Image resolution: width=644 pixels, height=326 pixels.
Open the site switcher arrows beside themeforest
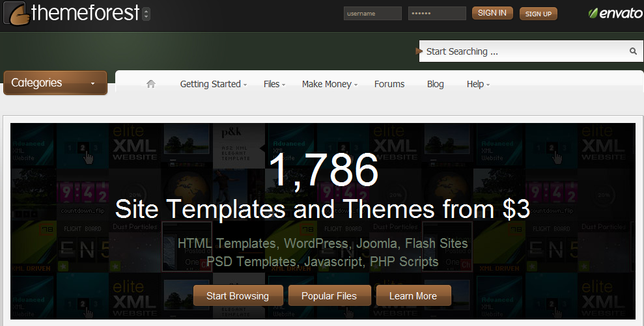click(147, 14)
